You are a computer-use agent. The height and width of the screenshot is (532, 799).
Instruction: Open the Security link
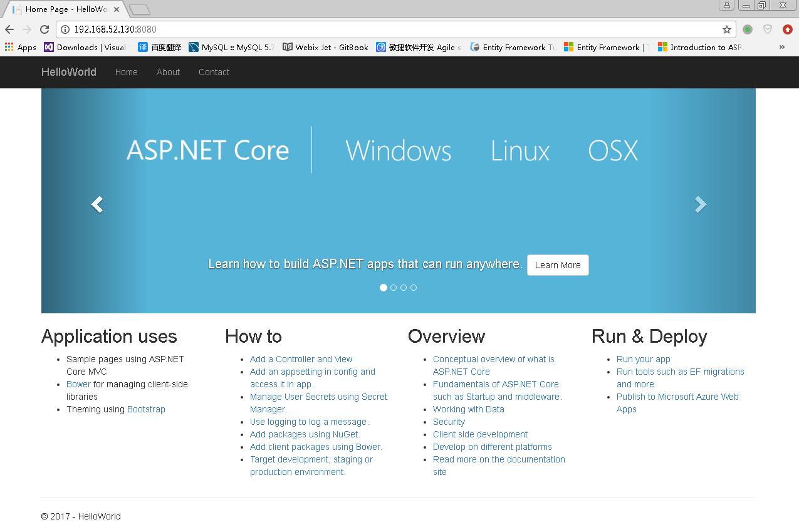[x=449, y=422]
